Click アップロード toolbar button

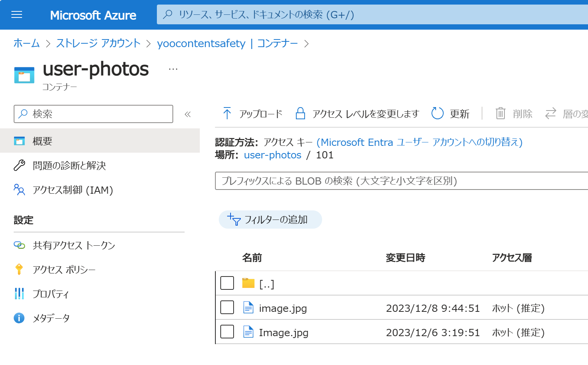click(x=253, y=114)
